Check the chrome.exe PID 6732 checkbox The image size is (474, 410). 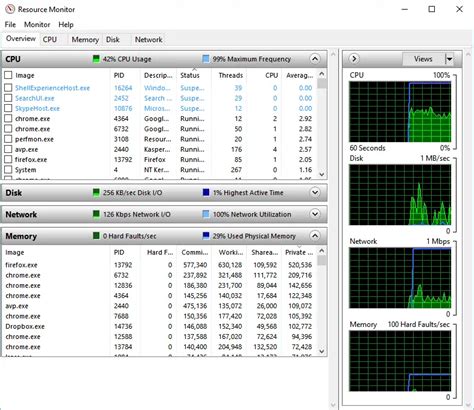[x=8, y=129]
